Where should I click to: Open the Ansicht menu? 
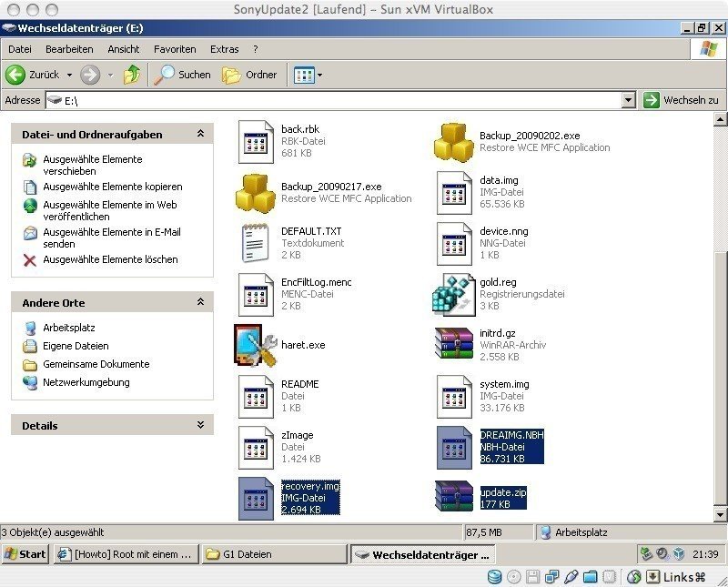tap(124, 49)
